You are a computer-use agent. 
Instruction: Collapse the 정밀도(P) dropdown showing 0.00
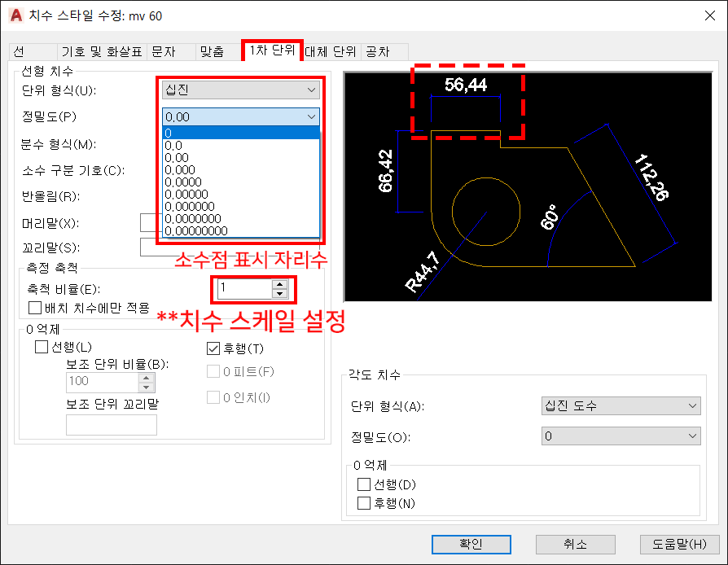(x=241, y=116)
